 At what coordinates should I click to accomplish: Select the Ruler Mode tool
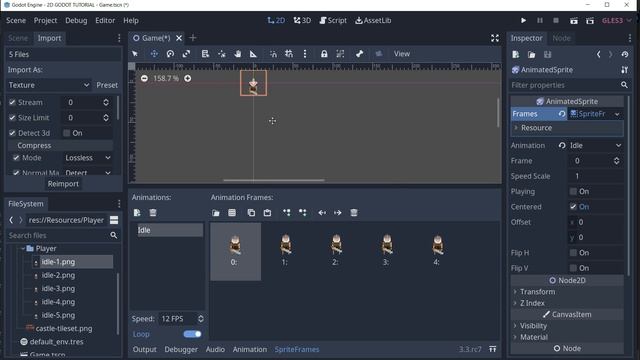point(253,54)
